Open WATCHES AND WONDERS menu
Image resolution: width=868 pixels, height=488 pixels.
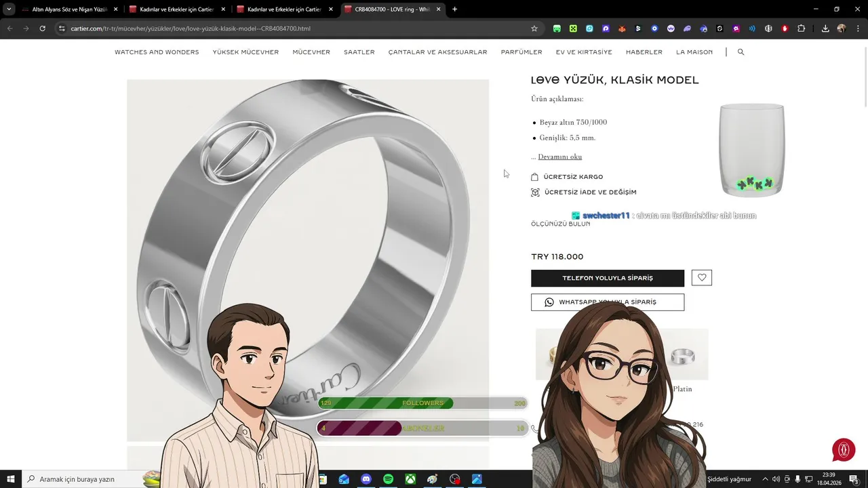[x=157, y=52]
